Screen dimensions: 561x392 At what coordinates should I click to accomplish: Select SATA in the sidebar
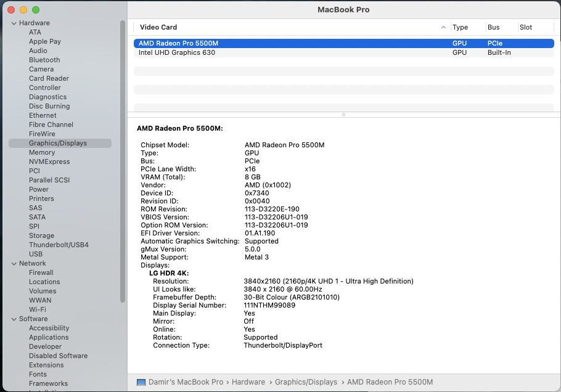click(x=37, y=217)
